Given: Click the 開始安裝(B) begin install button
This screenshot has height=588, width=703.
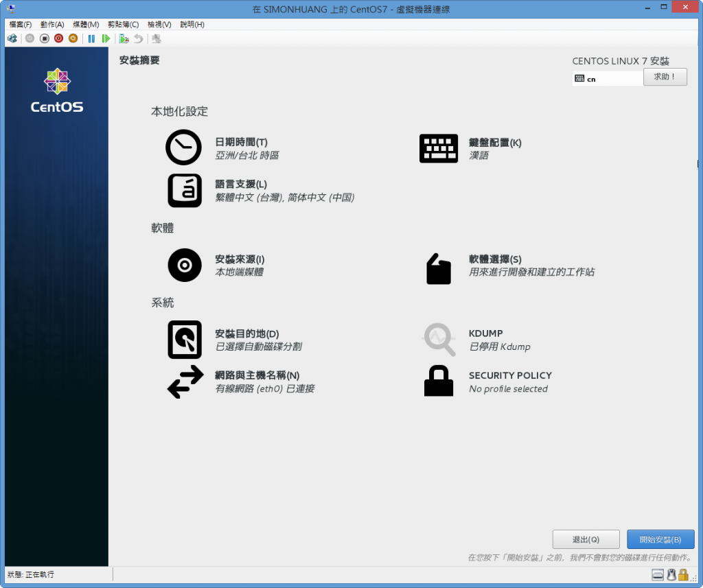Looking at the screenshot, I should tap(660, 539).
